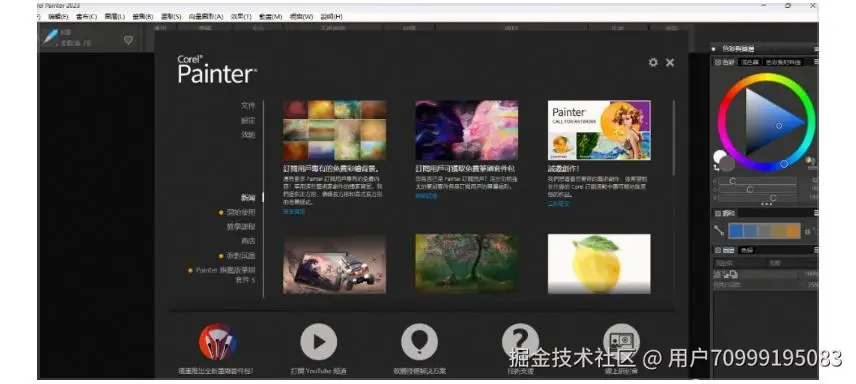Image resolution: width=856 pixels, height=384 pixels.
Task: Click the Corel Painter logo
Action: point(217,69)
